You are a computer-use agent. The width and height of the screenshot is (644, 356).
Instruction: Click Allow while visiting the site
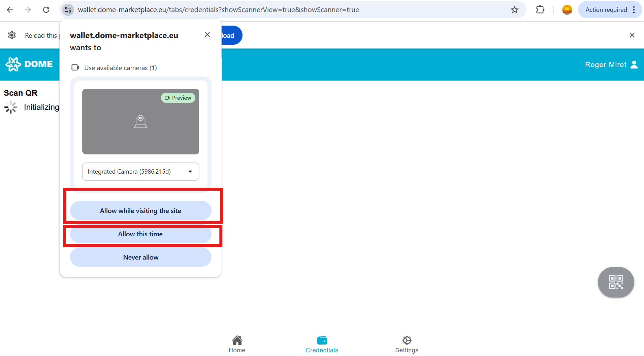pos(140,211)
